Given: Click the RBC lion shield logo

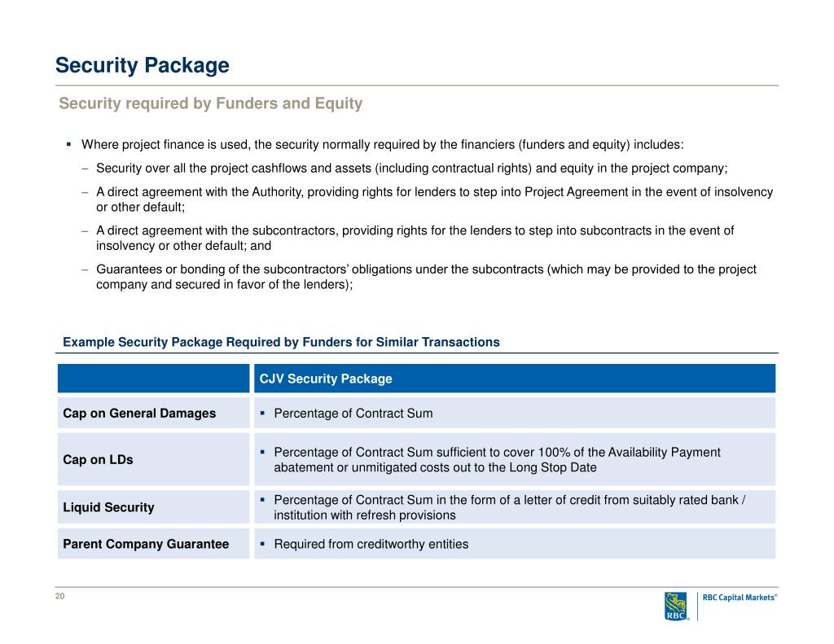Looking at the screenshot, I should coord(677,607).
